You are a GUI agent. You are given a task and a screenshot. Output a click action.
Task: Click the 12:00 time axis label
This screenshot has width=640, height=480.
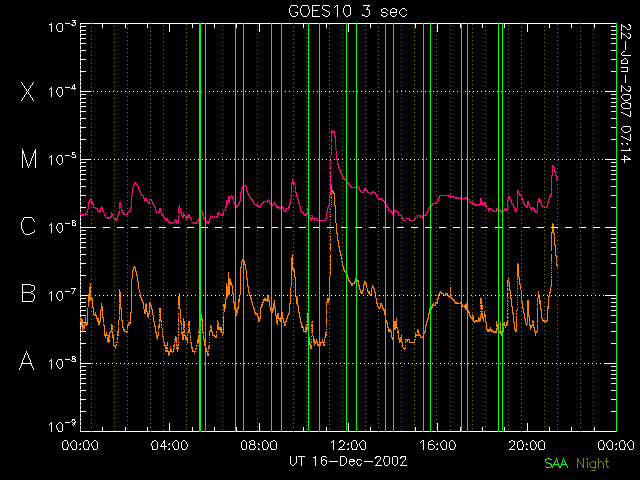tap(348, 445)
